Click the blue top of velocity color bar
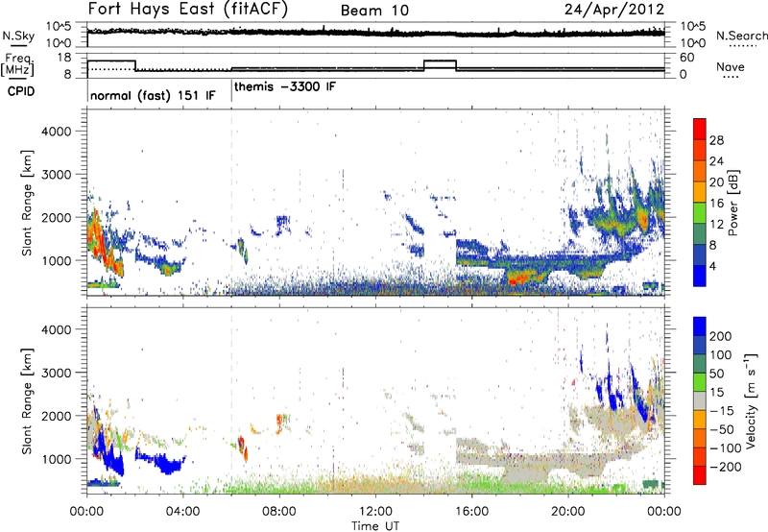Image resolution: width=768 pixels, height=532 pixels. (x=700, y=326)
